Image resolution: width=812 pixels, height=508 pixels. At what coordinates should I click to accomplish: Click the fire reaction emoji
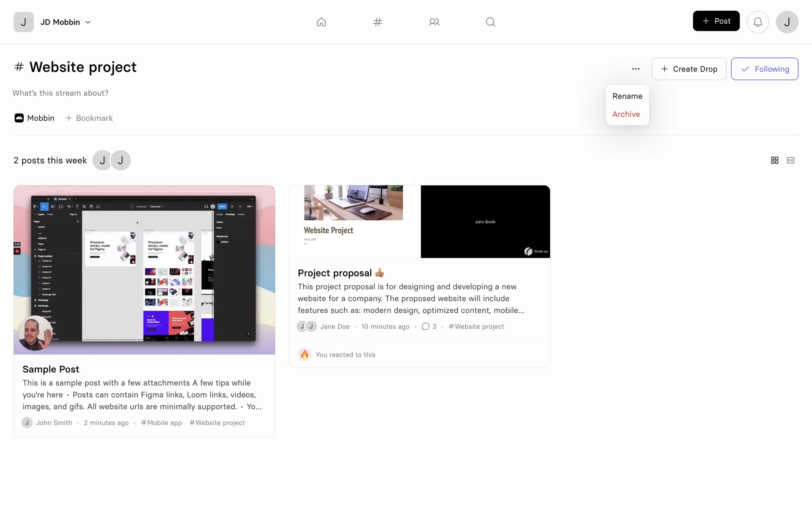[304, 355]
